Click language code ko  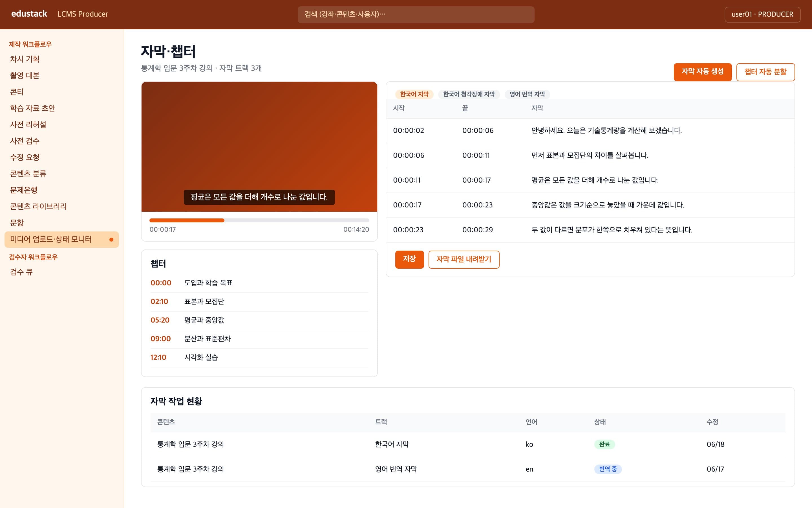(x=529, y=444)
